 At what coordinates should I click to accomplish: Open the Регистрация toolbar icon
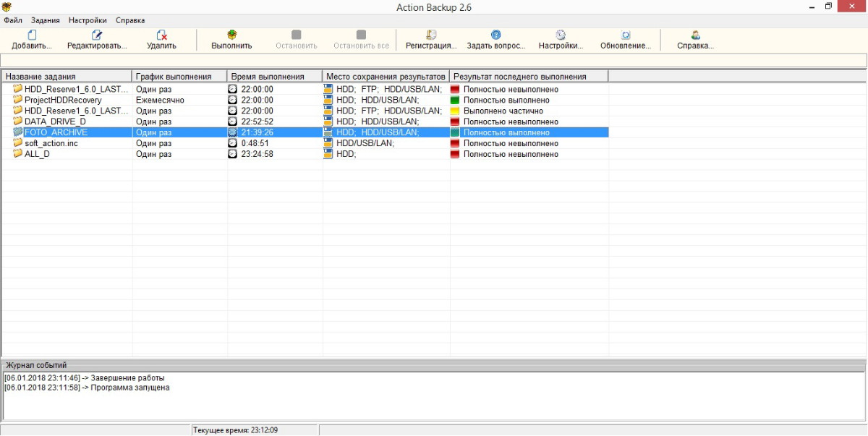pyautogui.click(x=431, y=35)
